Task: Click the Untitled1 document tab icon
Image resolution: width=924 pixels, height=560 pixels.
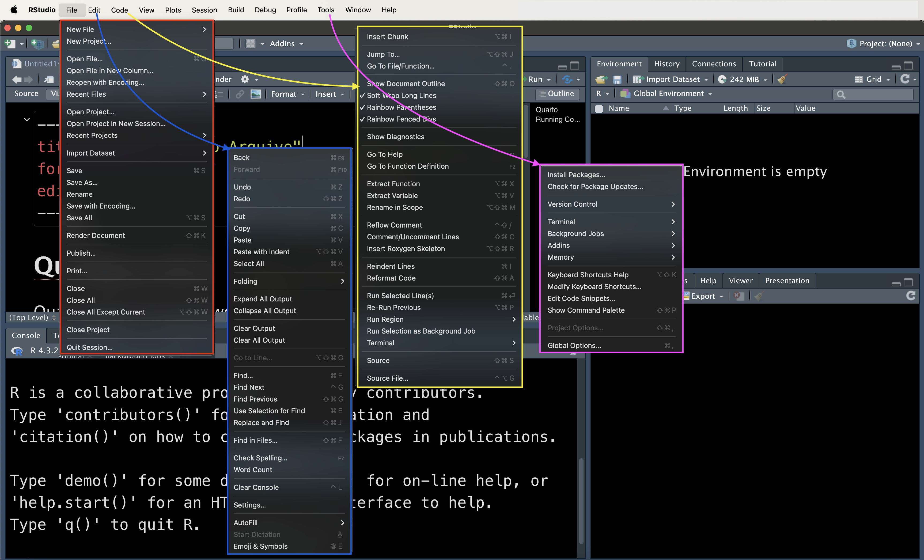Action: click(x=17, y=64)
